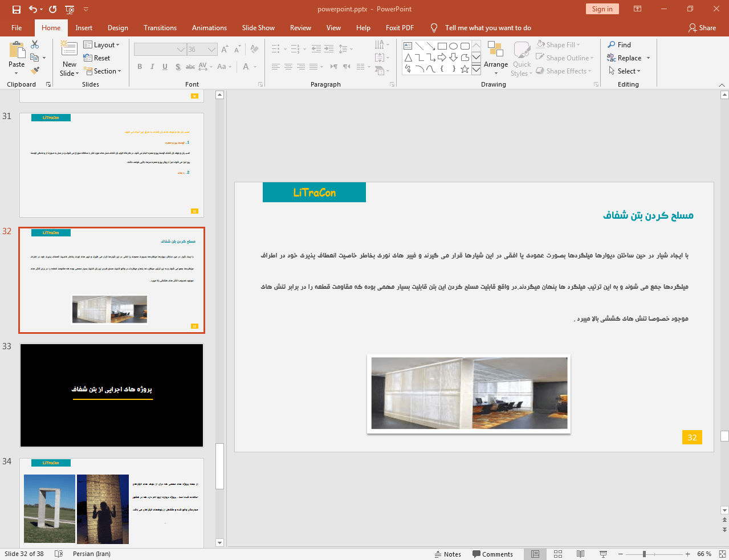Click the Cut scissors icon

(x=35, y=44)
